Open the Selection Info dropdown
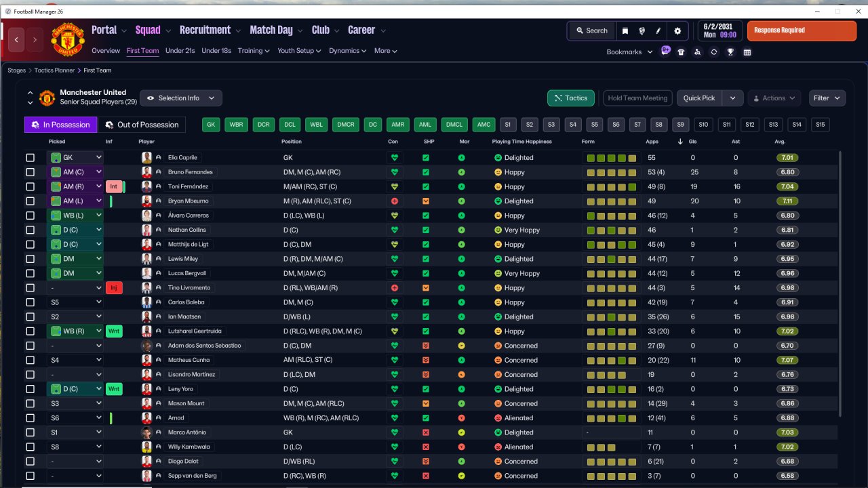868x488 pixels. [x=181, y=98]
